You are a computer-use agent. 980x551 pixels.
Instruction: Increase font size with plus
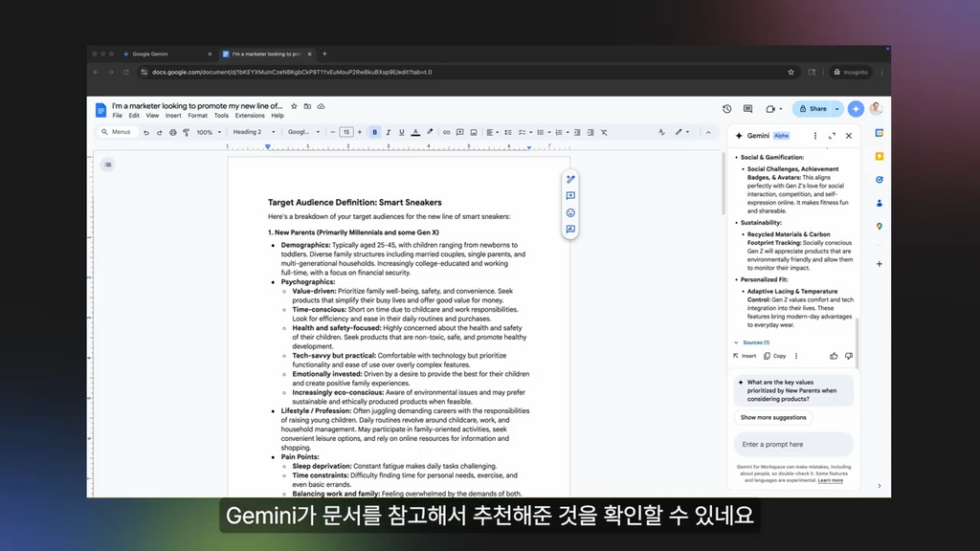(x=360, y=132)
